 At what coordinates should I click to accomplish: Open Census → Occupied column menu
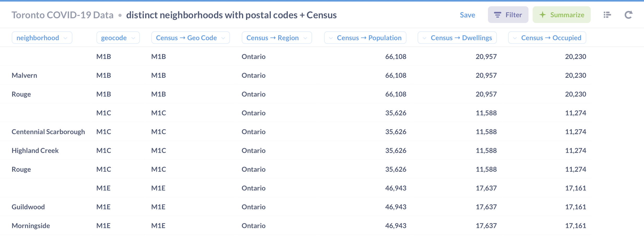pyautogui.click(x=547, y=38)
